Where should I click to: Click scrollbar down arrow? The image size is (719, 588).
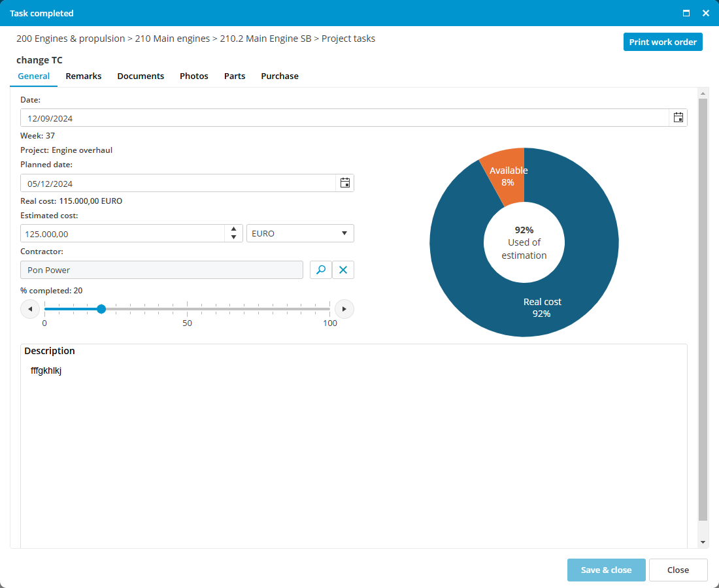[x=703, y=542]
